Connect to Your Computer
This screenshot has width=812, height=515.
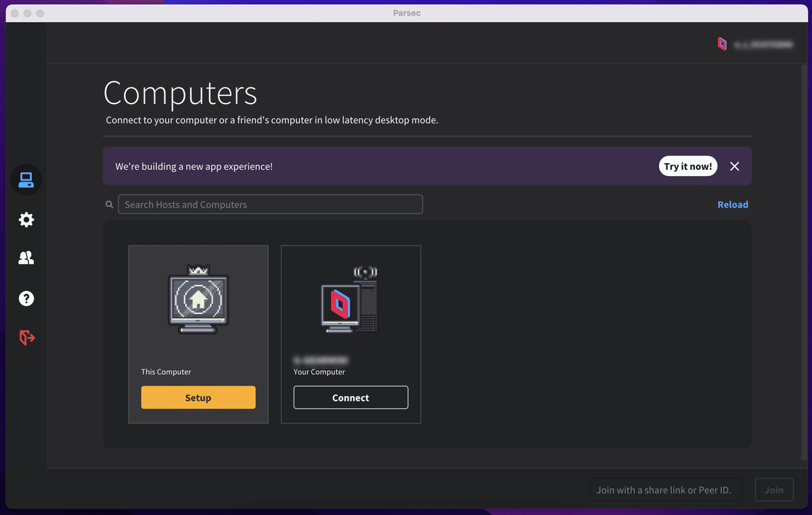351,398
